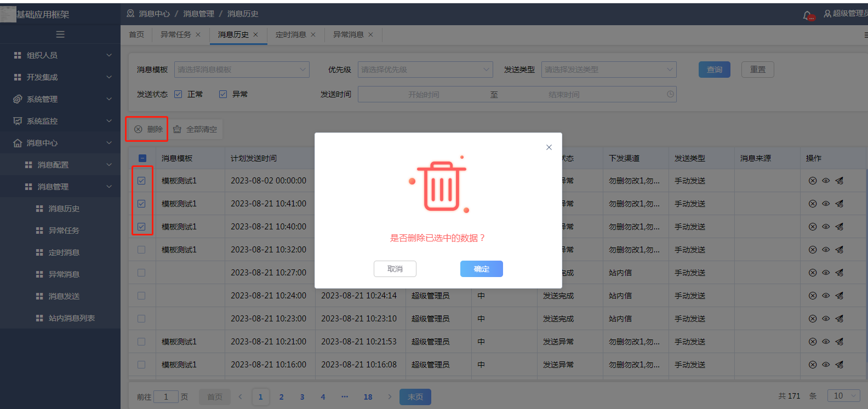Resend the 10:21:00 message with the paper plane icon

(x=839, y=342)
